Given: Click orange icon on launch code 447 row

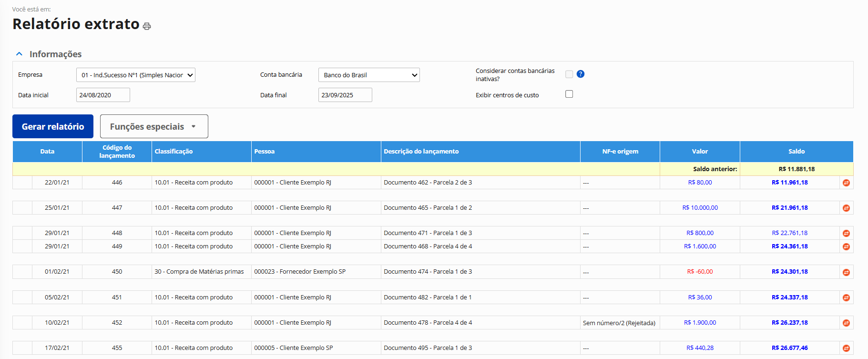Looking at the screenshot, I should pos(846,208).
